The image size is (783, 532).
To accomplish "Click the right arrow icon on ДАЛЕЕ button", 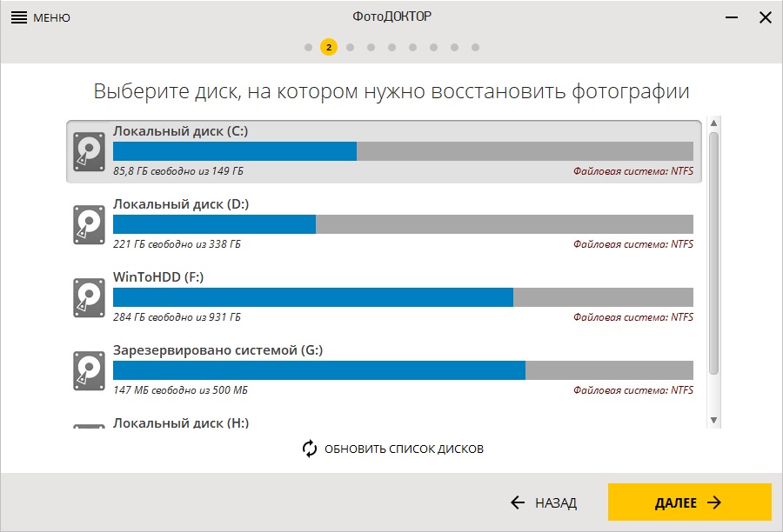I will 714,502.
